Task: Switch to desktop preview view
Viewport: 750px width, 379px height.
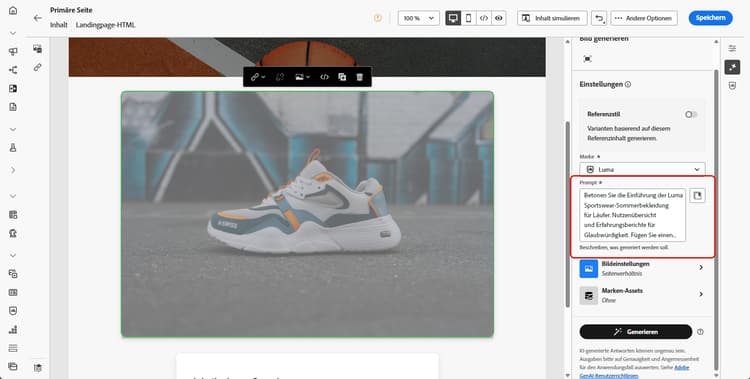Action: pyautogui.click(x=453, y=18)
